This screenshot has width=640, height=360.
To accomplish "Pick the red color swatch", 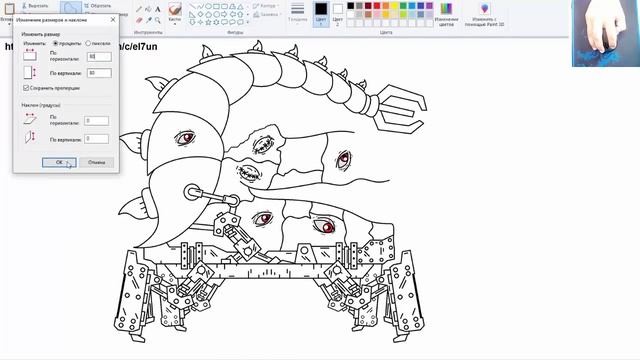I will tap(377, 6).
